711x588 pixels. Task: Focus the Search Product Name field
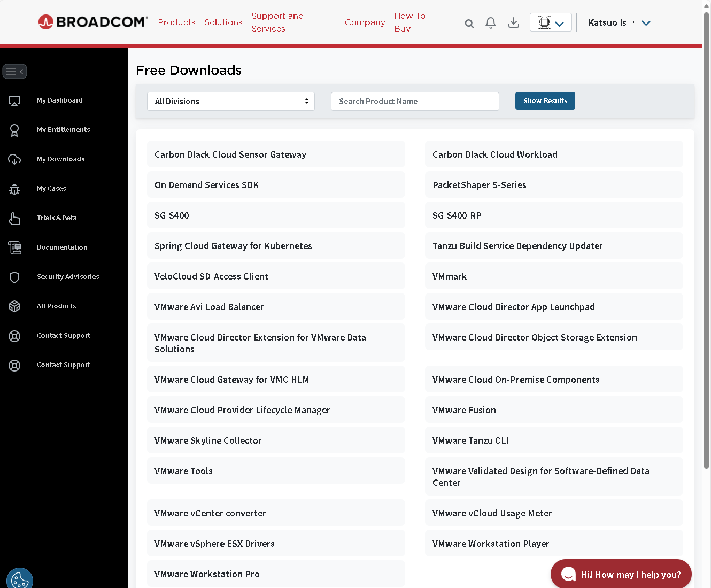click(415, 101)
